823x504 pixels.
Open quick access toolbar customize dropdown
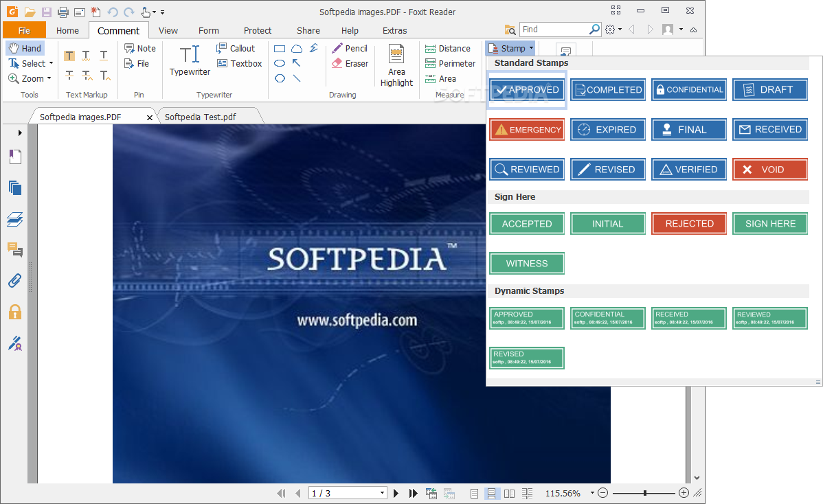coord(162,12)
